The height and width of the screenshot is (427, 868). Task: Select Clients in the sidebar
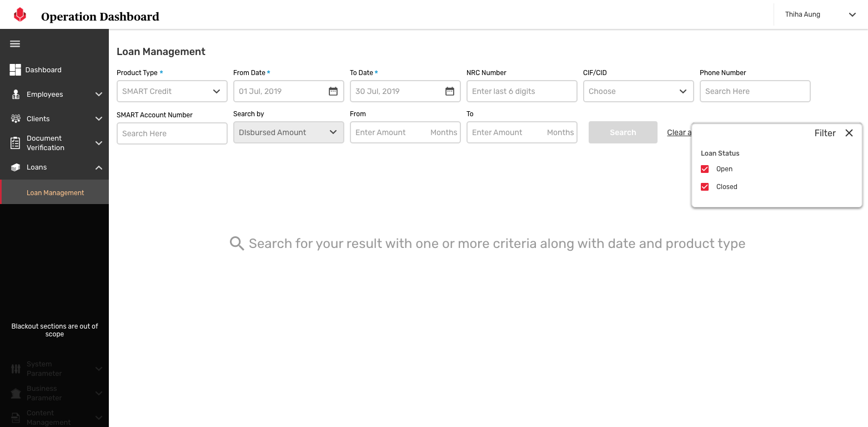pyautogui.click(x=38, y=118)
